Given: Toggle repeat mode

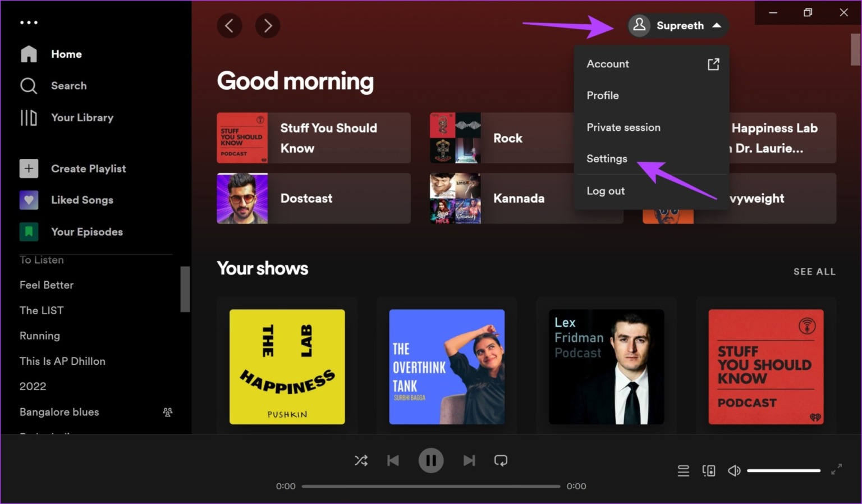Looking at the screenshot, I should [501, 460].
